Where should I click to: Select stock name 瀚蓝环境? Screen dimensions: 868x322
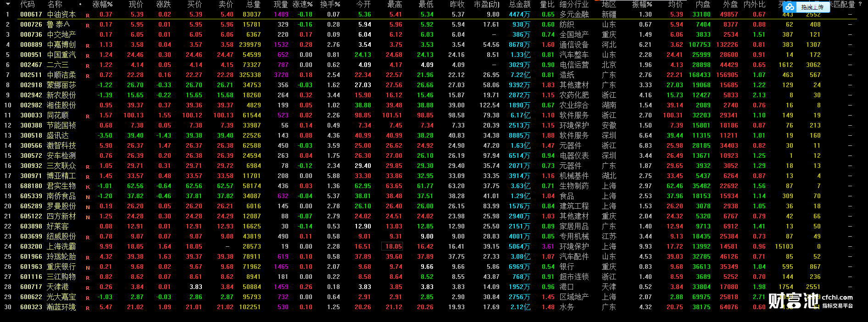pyautogui.click(x=61, y=307)
